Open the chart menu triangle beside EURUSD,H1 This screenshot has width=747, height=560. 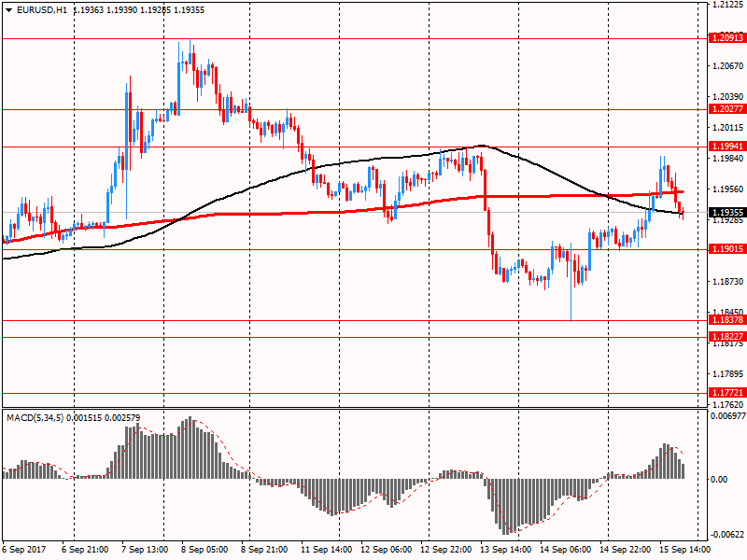pyautogui.click(x=9, y=10)
